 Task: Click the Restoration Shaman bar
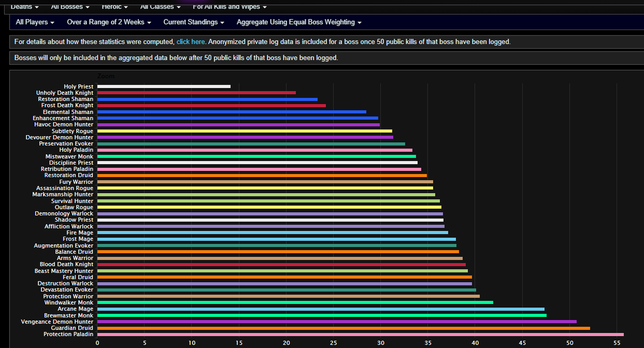pos(207,99)
